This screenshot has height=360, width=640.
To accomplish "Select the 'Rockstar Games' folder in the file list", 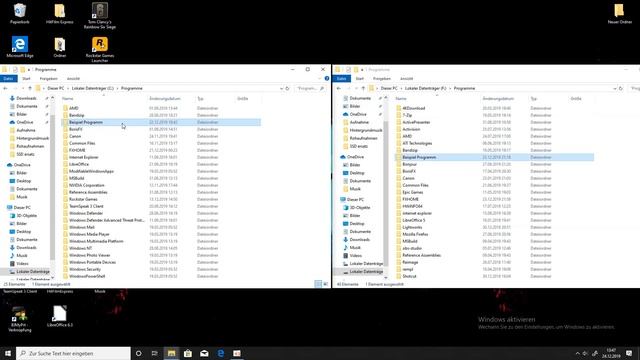I will point(161,199).
